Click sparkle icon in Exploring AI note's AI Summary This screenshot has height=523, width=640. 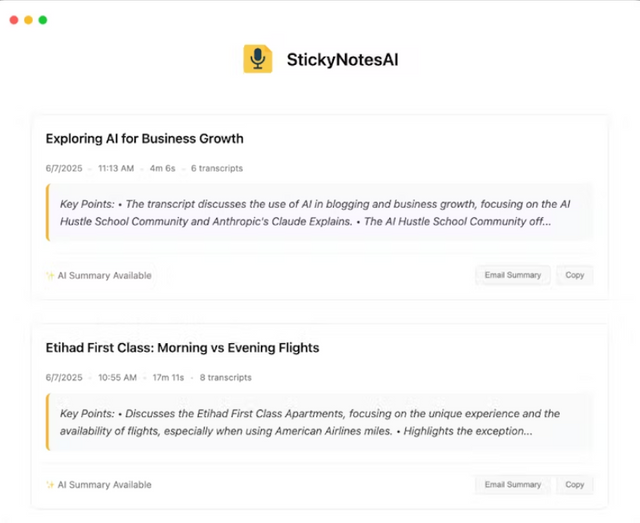[50, 276]
